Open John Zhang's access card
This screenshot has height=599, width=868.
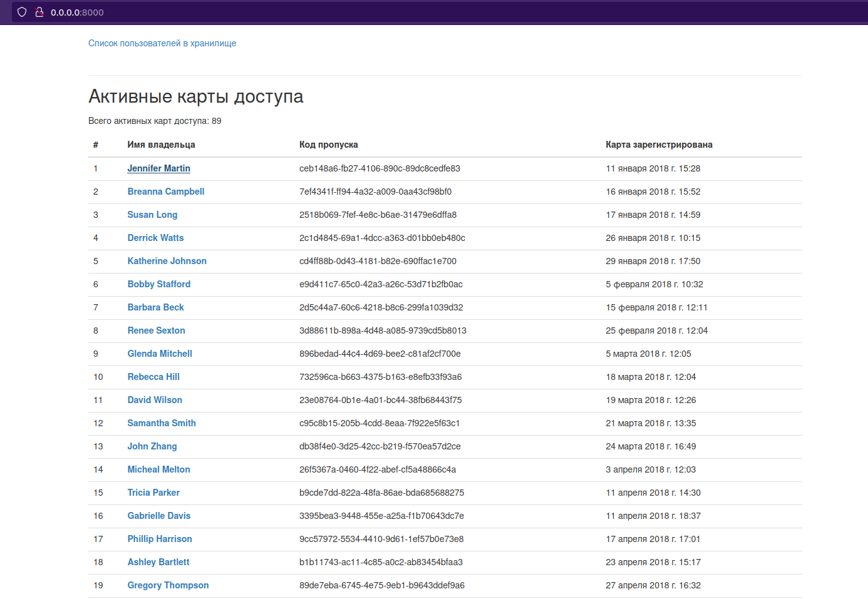(152, 446)
